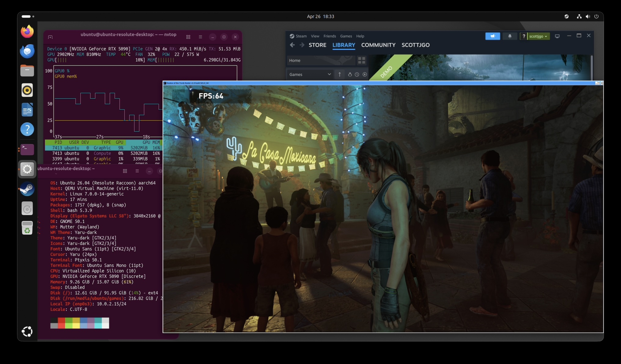Screen dimensions: 621x364
Task: Open the clock and date in top bar
Action: 320,16
